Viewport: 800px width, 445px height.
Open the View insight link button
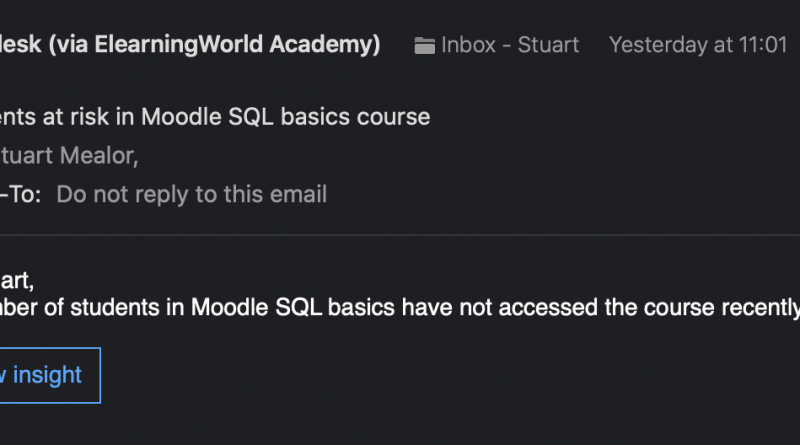50,376
